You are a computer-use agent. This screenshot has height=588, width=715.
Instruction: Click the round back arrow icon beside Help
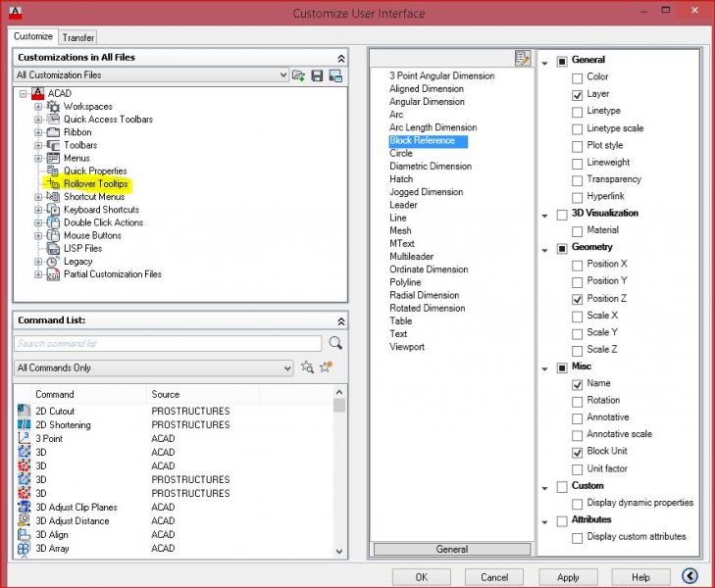(689, 576)
